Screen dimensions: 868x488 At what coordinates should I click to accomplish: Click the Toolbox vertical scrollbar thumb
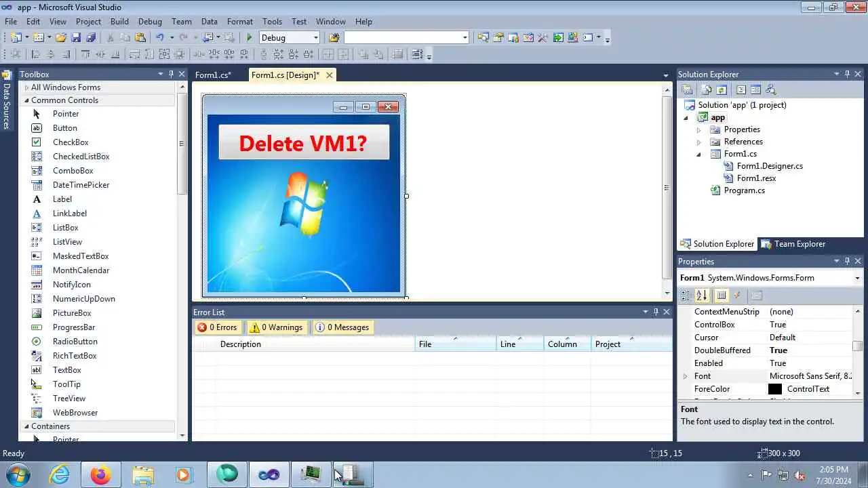pos(182,144)
